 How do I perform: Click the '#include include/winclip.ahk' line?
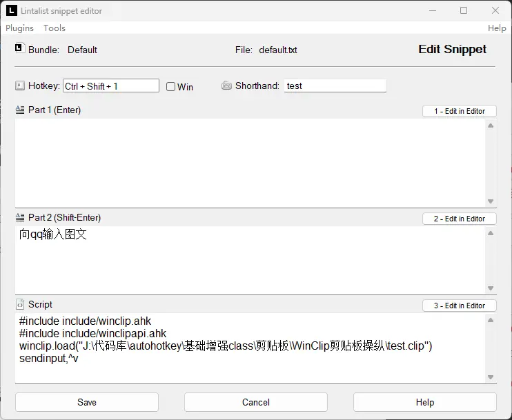point(86,321)
